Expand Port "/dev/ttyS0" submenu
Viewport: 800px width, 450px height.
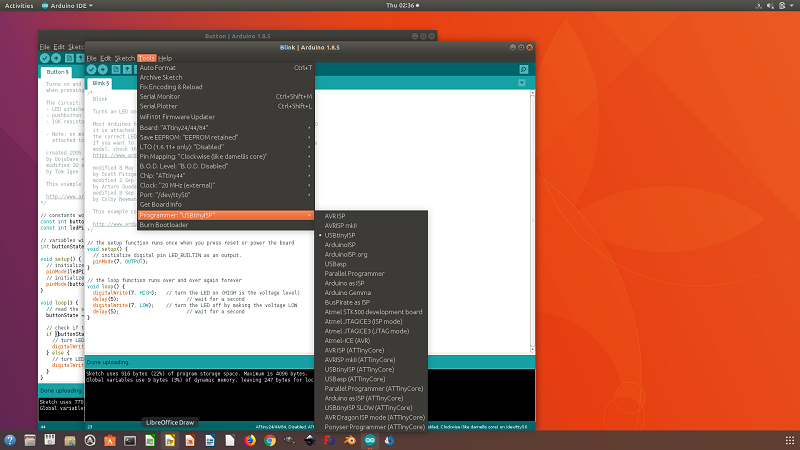(226, 195)
